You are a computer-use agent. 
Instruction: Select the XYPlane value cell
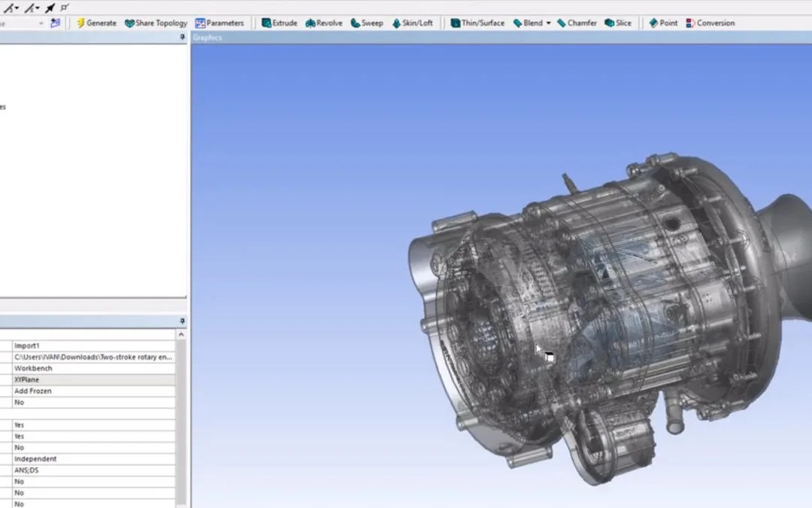(94, 380)
